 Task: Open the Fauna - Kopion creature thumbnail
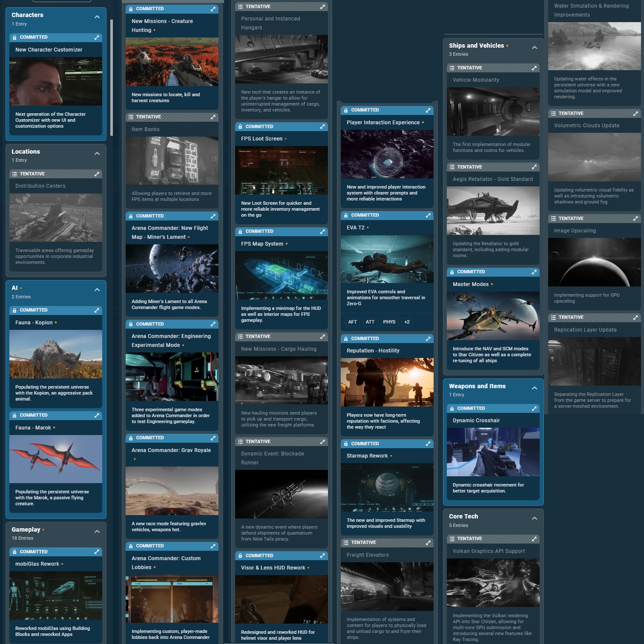click(x=56, y=354)
